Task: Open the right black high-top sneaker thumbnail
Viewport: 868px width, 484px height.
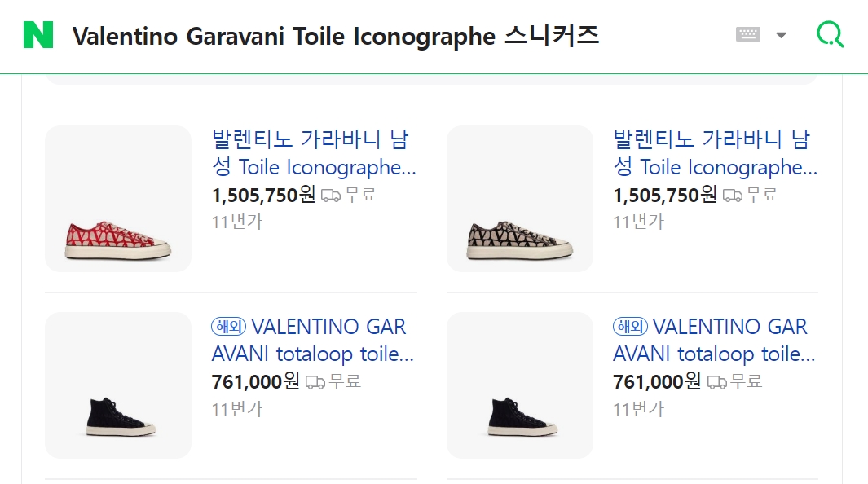Action: pyautogui.click(x=520, y=385)
